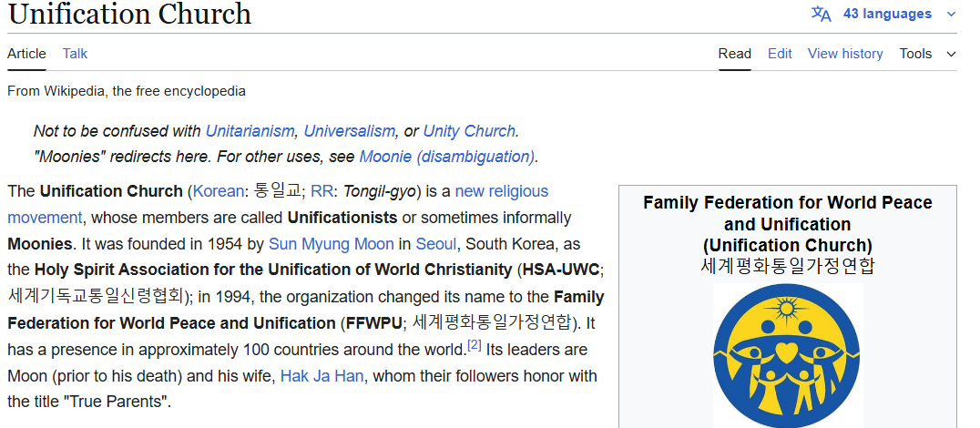The height and width of the screenshot is (428, 980).
Task: Click the infobox Korean name 세계평화통일가정연합
Action: pos(788,266)
